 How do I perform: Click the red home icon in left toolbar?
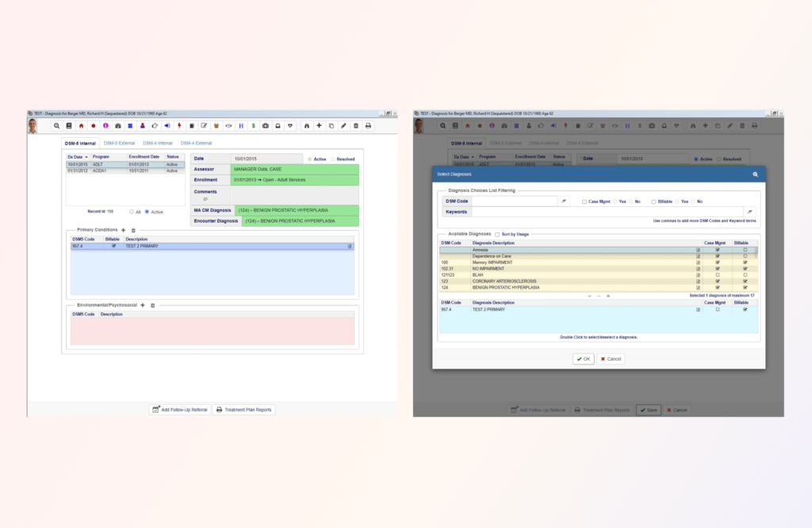[x=81, y=126]
